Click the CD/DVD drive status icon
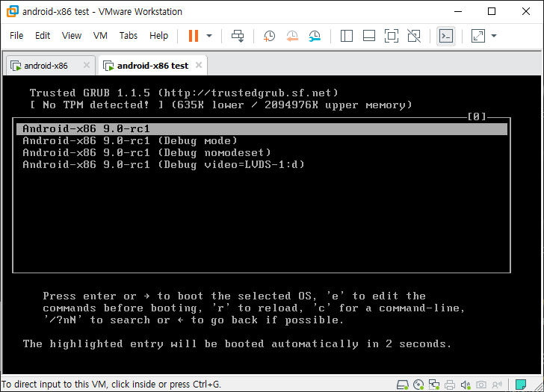Screen dimensions: 544x392 [x=418, y=385]
